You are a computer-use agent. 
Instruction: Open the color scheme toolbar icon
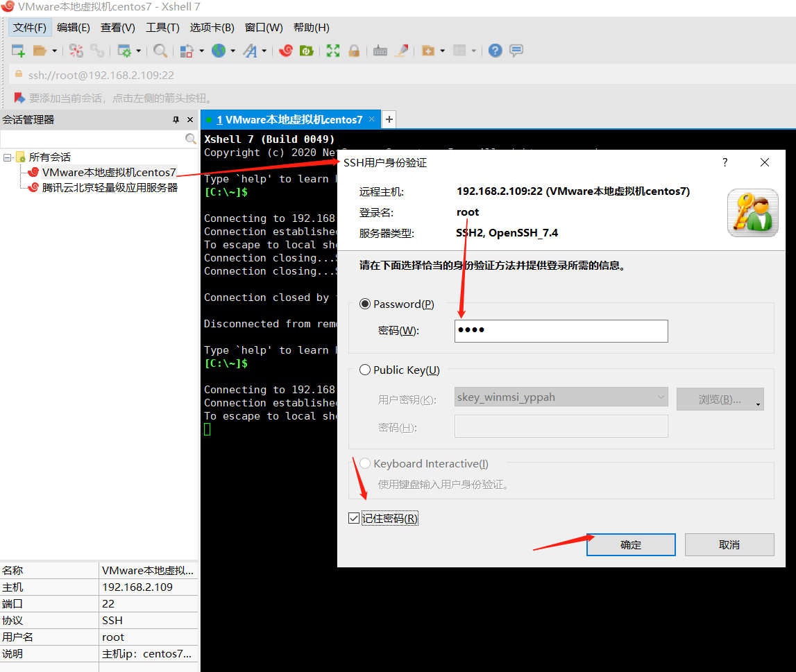pyautogui.click(x=187, y=51)
